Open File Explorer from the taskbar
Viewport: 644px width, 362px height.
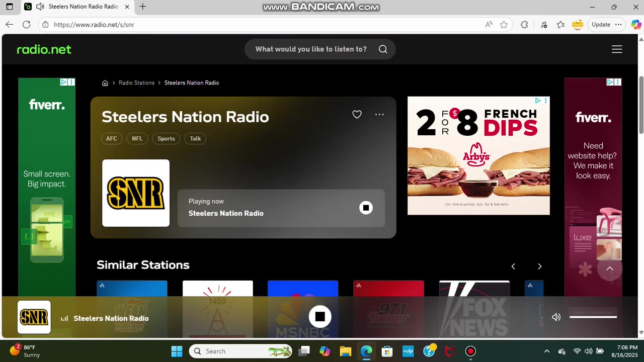click(345, 351)
